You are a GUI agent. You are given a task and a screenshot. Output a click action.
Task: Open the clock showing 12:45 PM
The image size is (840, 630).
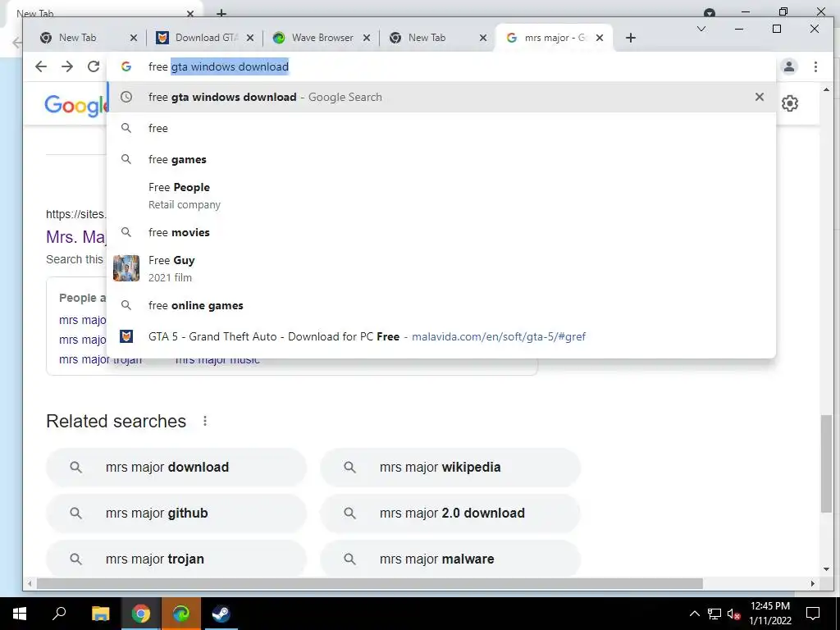(769, 614)
